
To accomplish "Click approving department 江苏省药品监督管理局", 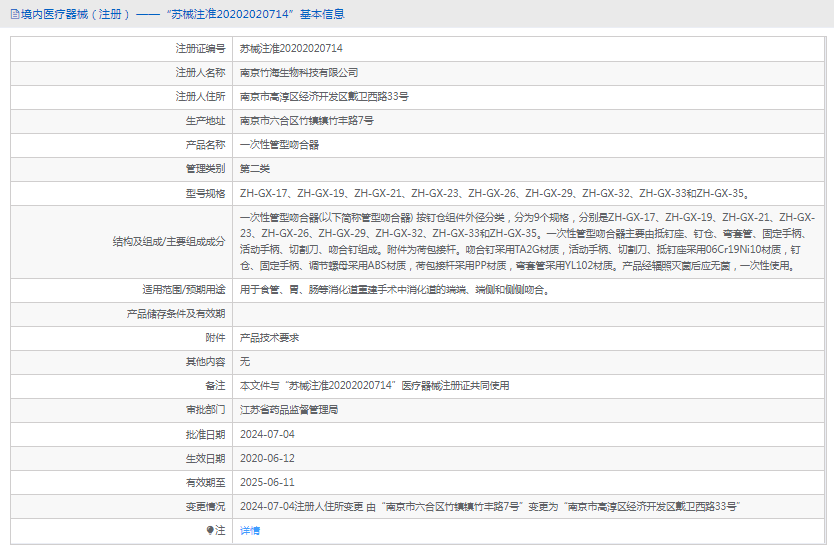I will (289, 409).
